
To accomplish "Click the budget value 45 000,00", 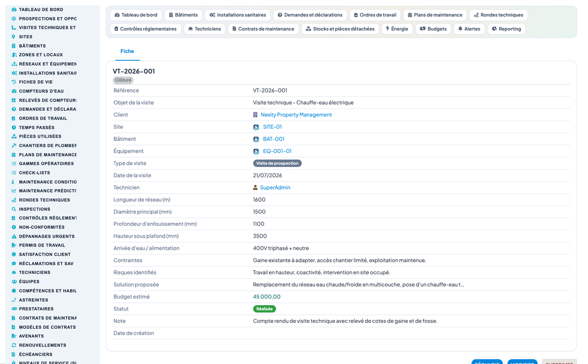I will point(267,297).
